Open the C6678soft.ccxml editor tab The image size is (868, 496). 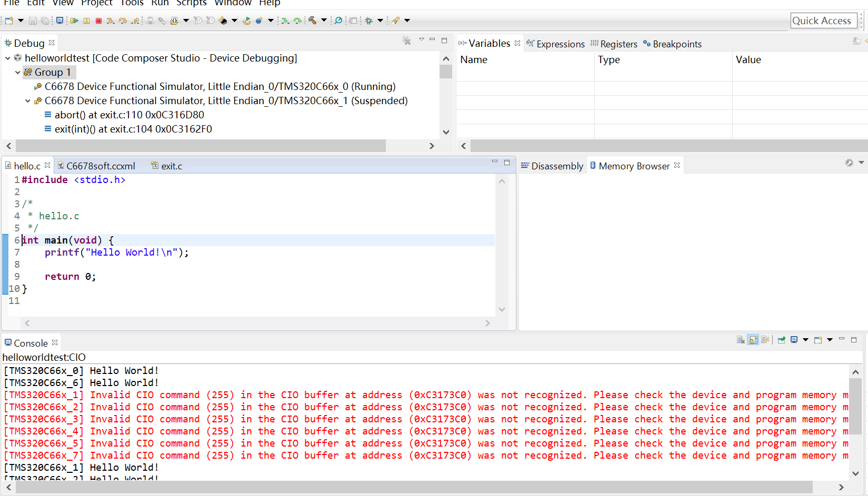(96, 166)
